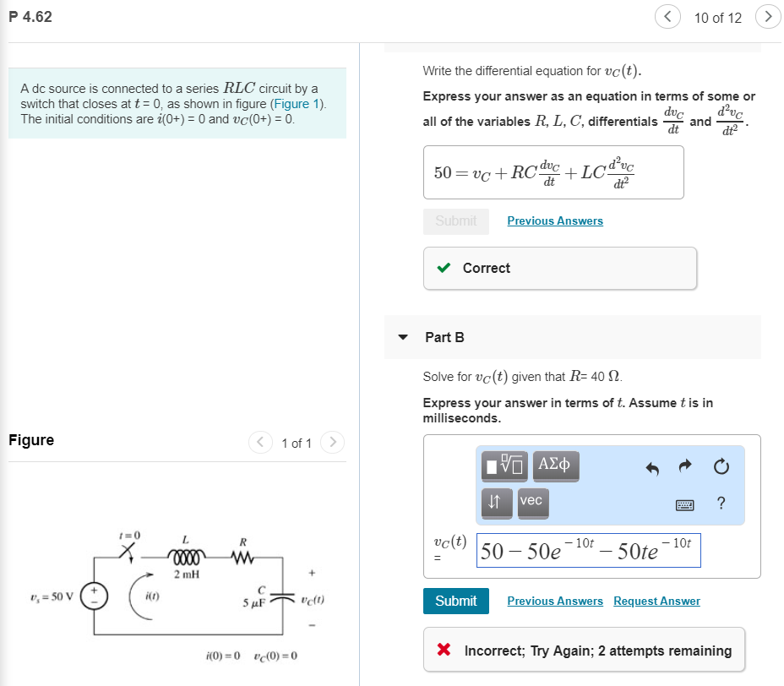Advance to item 11 with right chevron
784x686 pixels.
click(x=767, y=16)
